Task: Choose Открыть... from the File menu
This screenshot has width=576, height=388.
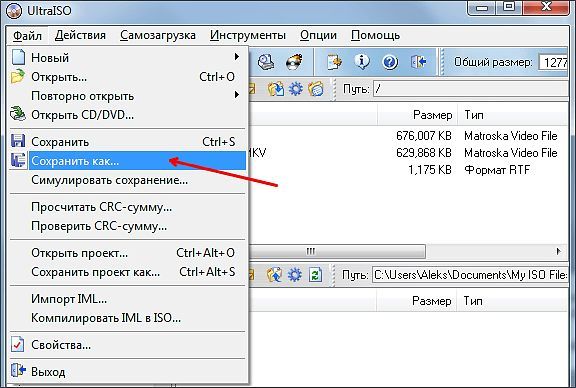Action: (x=127, y=77)
